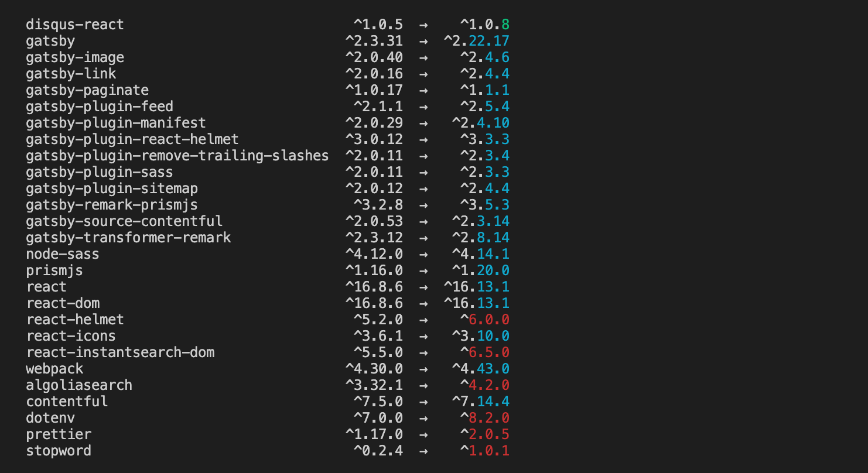Select the gatsby-plugin-manifest package name
This screenshot has width=868, height=473.
[x=116, y=123]
